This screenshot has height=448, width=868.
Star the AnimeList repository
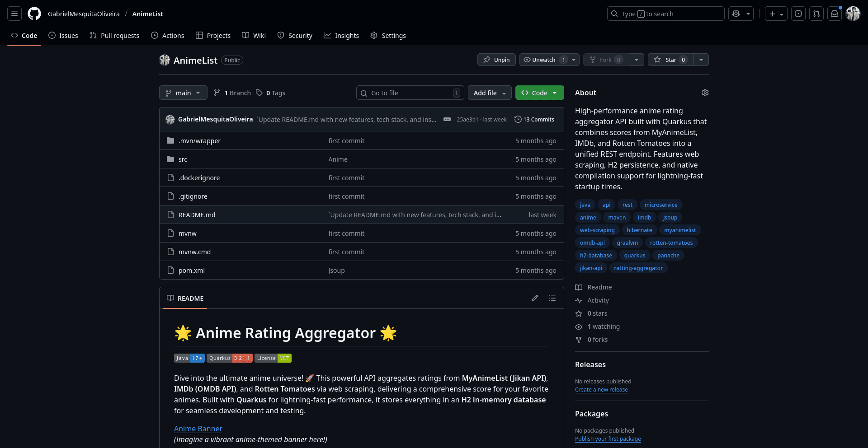click(670, 60)
